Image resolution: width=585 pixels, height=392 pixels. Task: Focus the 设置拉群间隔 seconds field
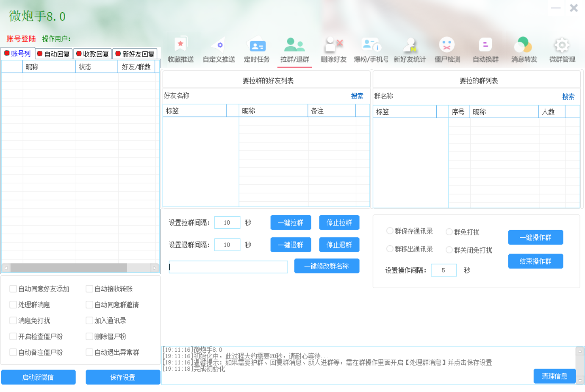pos(227,222)
